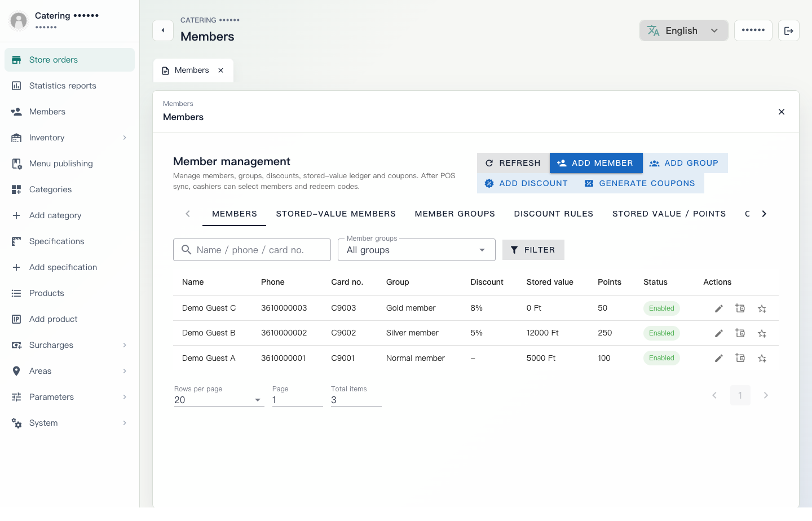Open Store orders in sidebar

pos(69,60)
